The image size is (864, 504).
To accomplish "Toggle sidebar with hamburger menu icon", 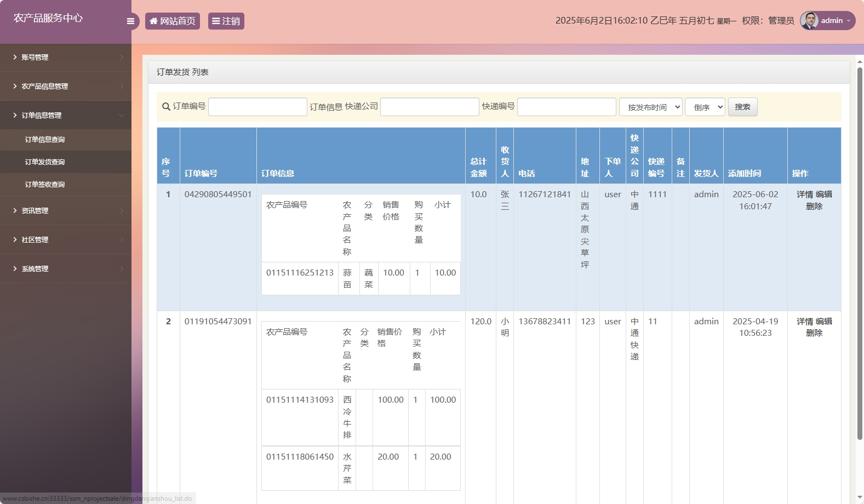I will tap(130, 21).
